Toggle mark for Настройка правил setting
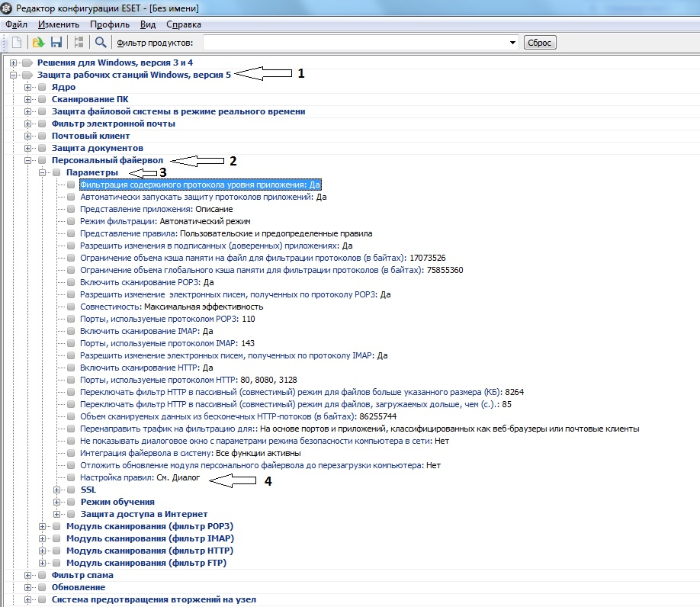Image resolution: width=700 pixels, height=607 pixels. pos(71,477)
